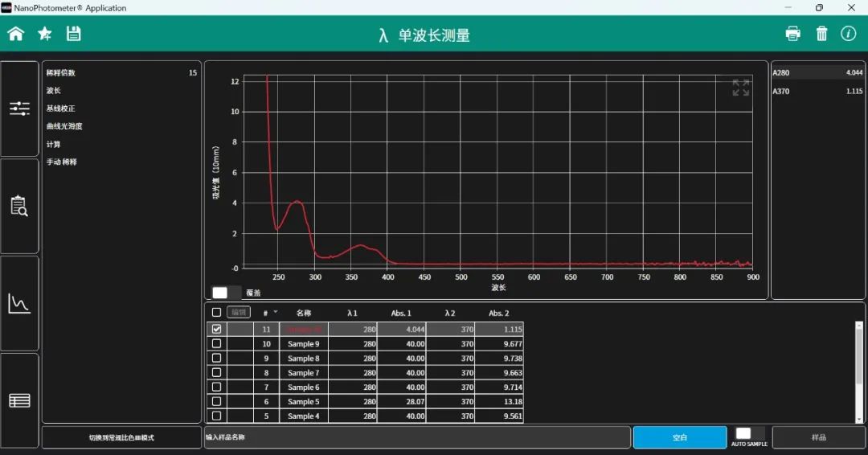The height and width of the screenshot is (455, 868).
Task: Expand the graph to full size
Action: (741, 88)
